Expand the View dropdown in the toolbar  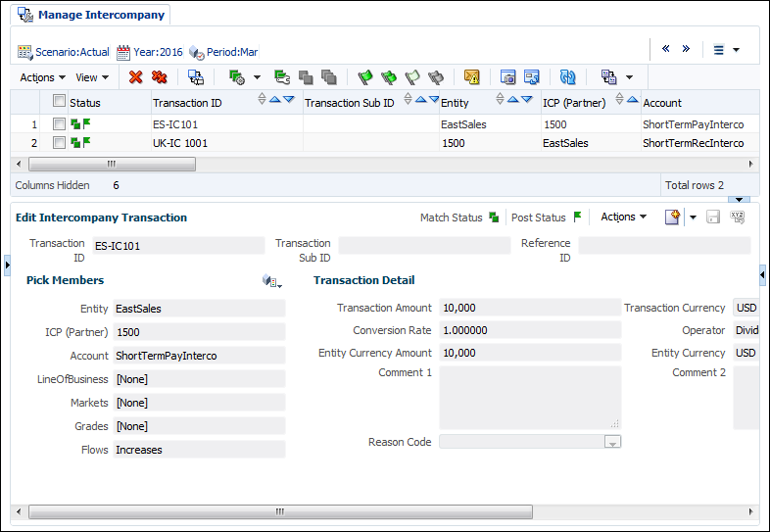tap(92, 77)
